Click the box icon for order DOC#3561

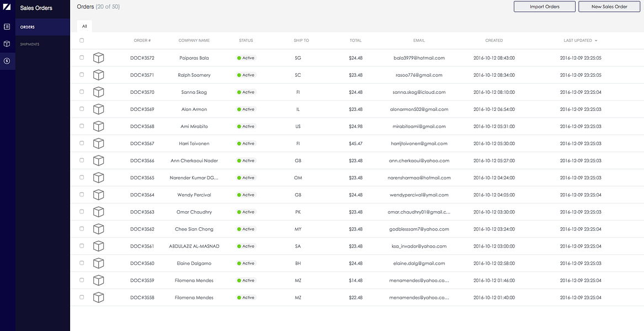[98, 246]
